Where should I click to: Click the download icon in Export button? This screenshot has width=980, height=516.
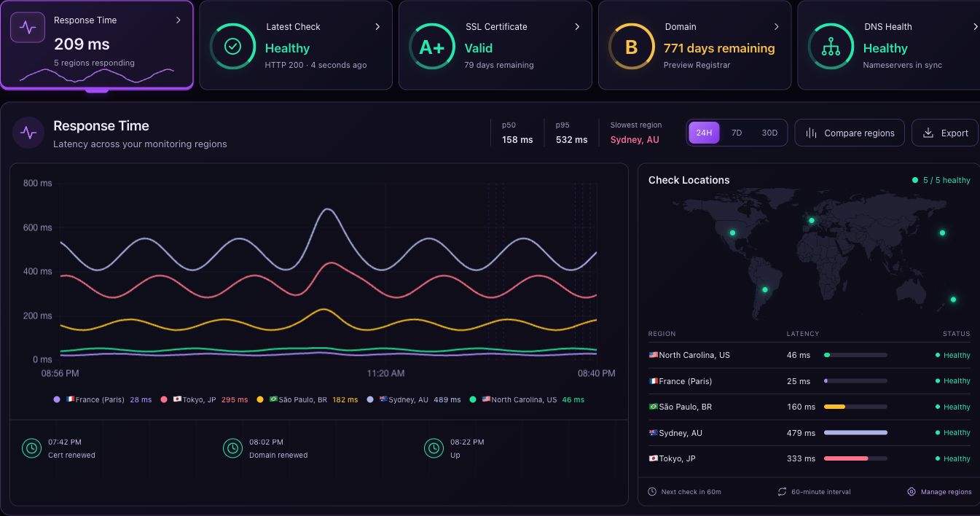[928, 133]
